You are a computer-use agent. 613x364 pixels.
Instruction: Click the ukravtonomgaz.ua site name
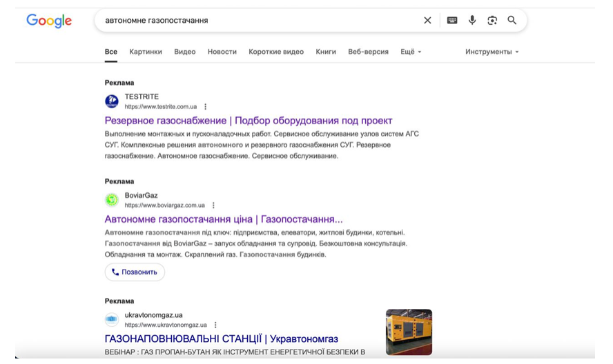point(154,315)
